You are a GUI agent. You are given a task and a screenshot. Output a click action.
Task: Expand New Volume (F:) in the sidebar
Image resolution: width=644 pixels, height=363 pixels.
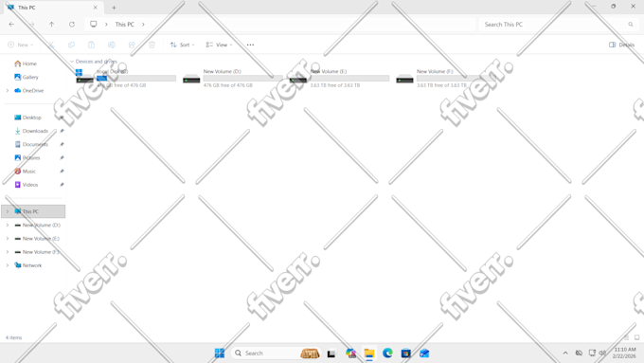click(x=8, y=252)
